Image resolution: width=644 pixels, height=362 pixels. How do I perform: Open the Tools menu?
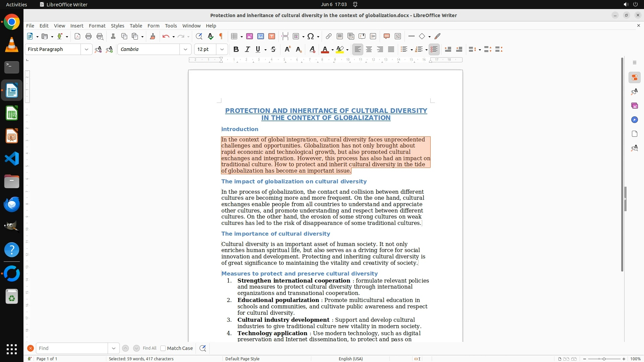171,25
